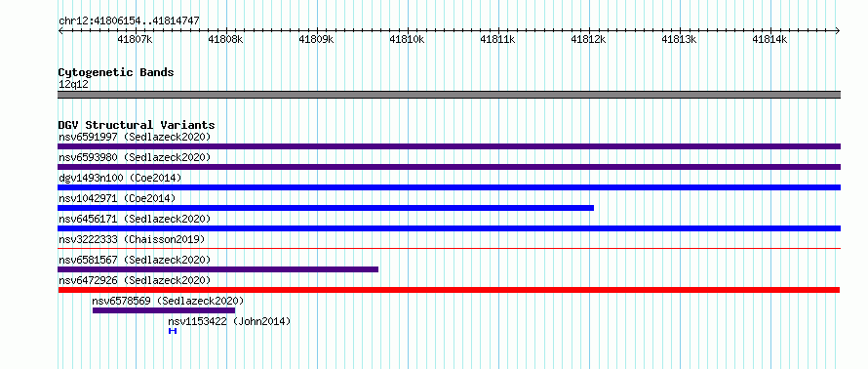Click the nsv6591997 purple variant bar

click(449, 146)
